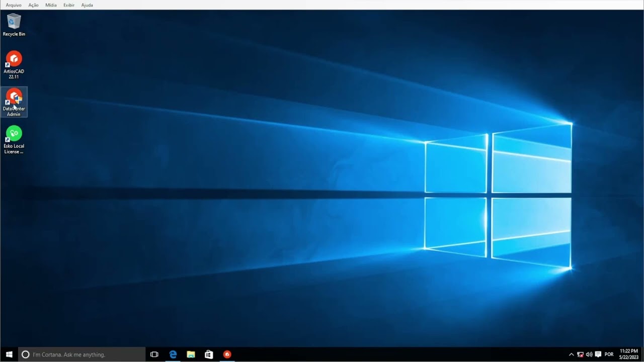Open the Ação menu
The height and width of the screenshot is (362, 644).
coord(33,5)
